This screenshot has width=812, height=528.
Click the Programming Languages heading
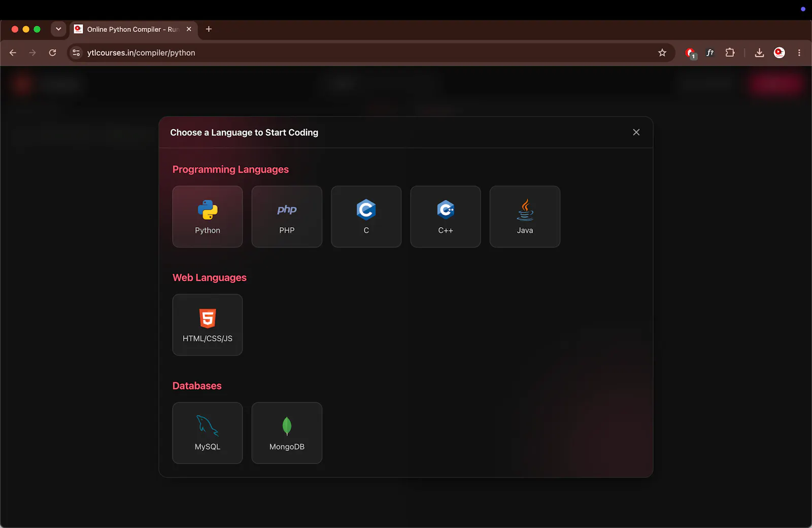pos(230,169)
